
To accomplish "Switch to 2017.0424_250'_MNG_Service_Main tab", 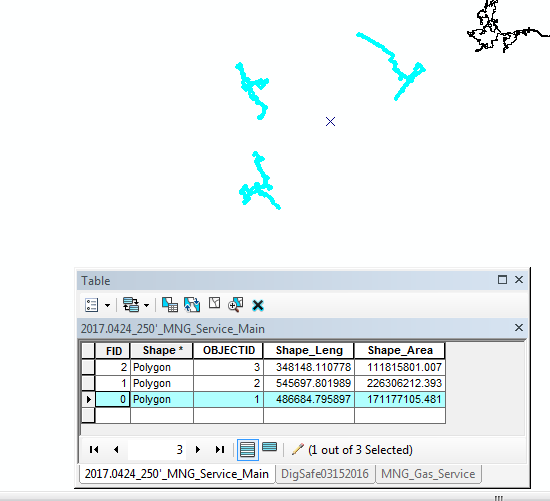I will [177, 474].
